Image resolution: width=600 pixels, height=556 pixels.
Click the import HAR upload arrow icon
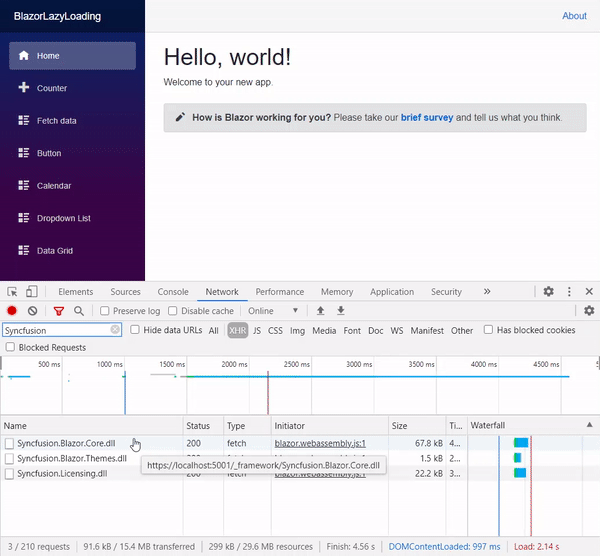[x=321, y=311]
